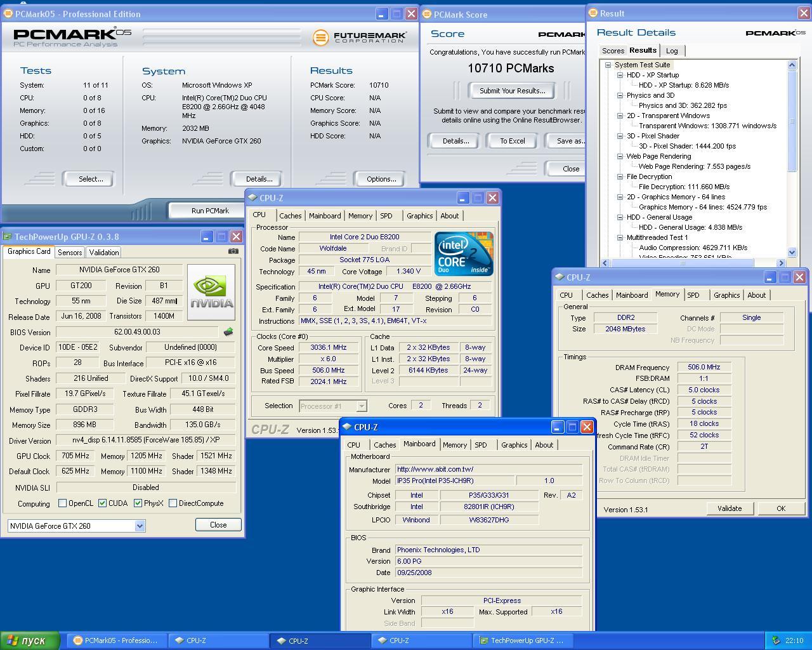The height and width of the screenshot is (650, 812).
Task: Click the Result tree horizontal scrollbar
Action: (682, 263)
